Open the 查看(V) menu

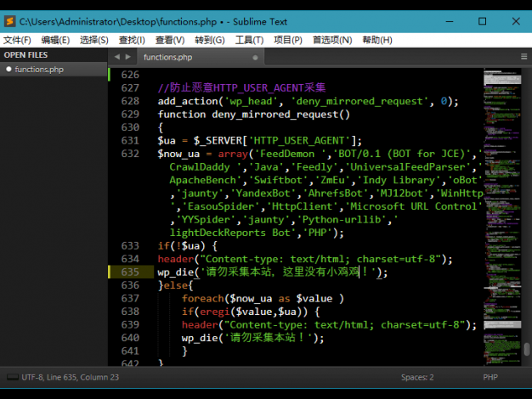pyautogui.click(x=170, y=40)
